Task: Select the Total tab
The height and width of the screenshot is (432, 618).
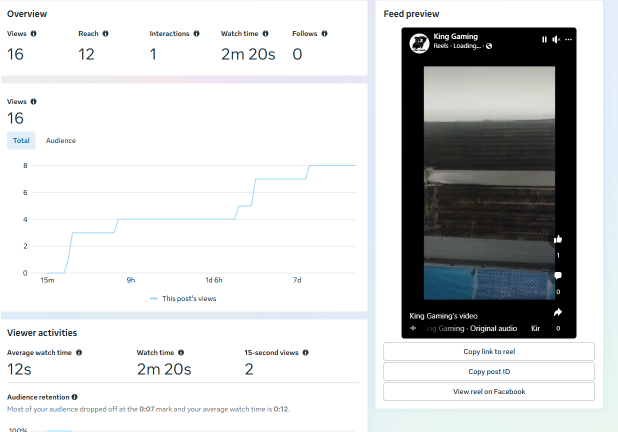Action: coord(21,140)
